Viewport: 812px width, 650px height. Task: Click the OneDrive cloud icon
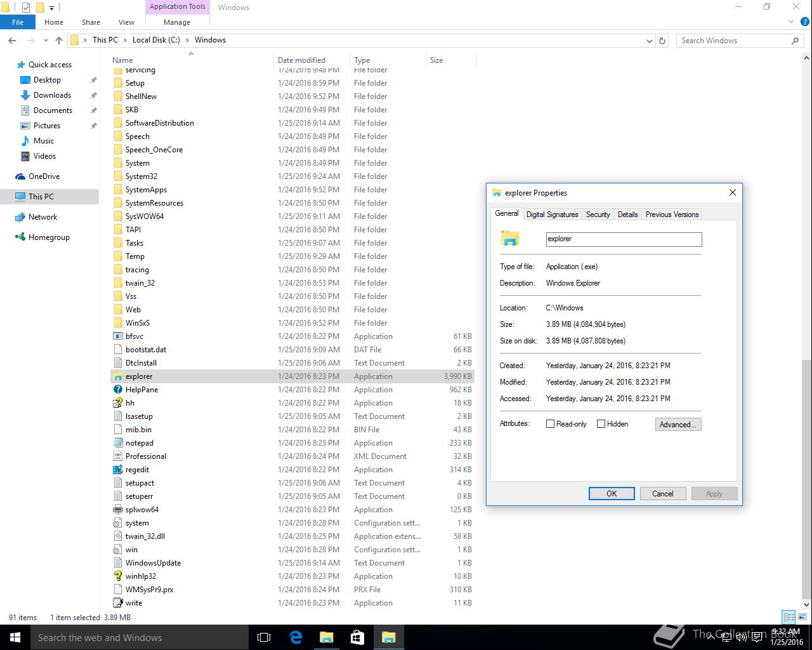tap(21, 176)
